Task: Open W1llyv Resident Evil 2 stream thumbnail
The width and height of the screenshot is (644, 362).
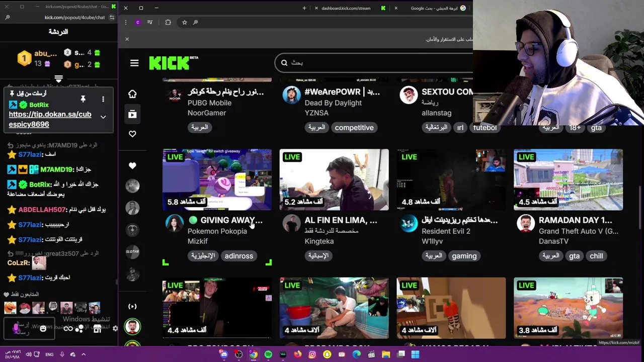Action: click(451, 179)
